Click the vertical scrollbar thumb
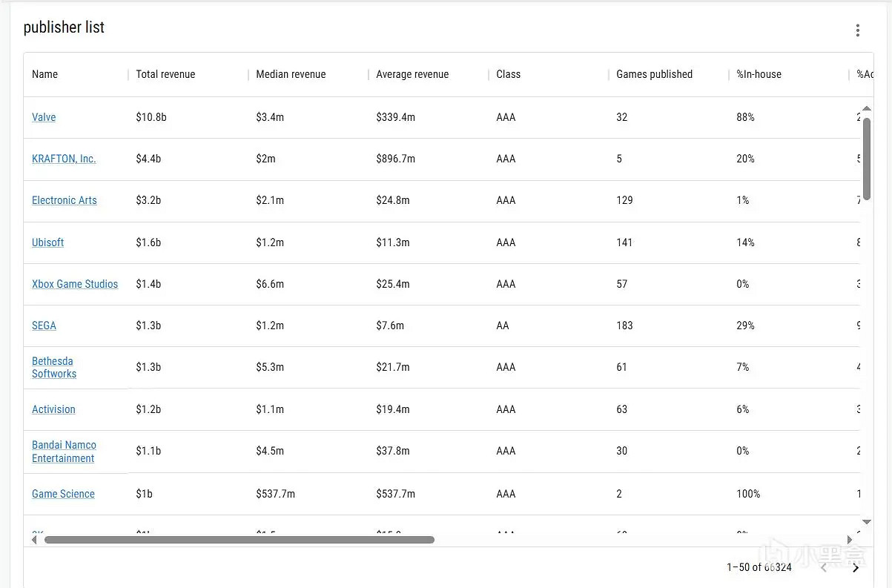 coord(866,156)
